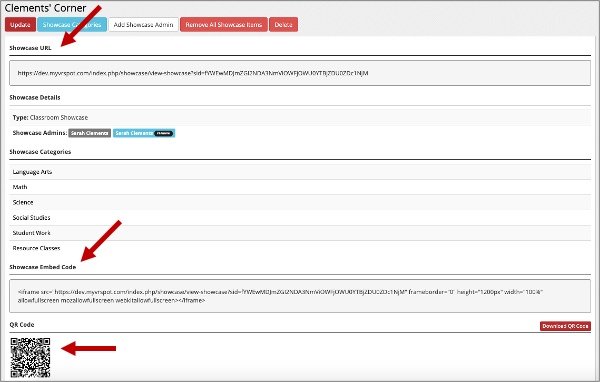Click the black remove pill on the blue admin badge

[164, 133]
